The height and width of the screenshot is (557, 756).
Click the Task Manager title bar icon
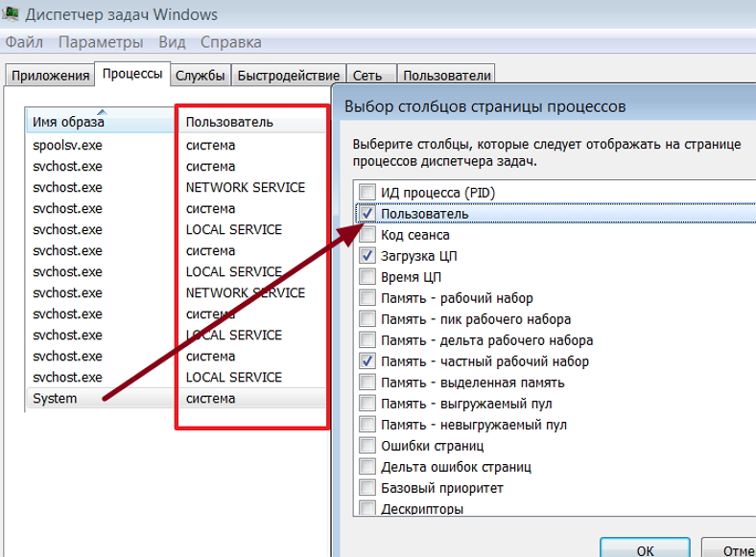pos(10,13)
